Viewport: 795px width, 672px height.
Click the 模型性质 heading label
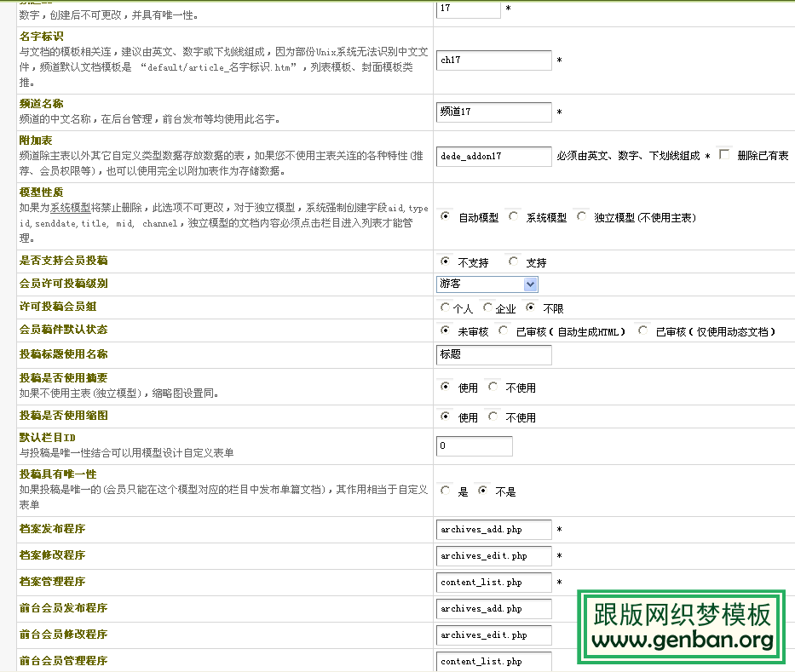tap(42, 192)
